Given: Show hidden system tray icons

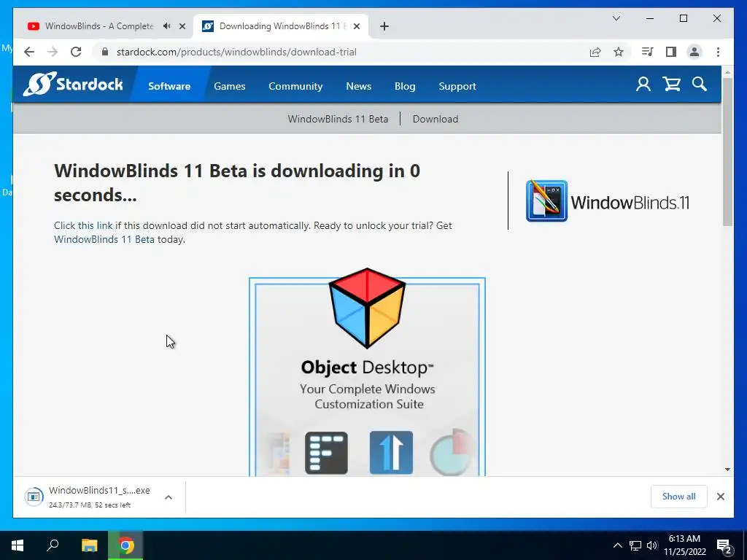Looking at the screenshot, I should click(x=617, y=545).
